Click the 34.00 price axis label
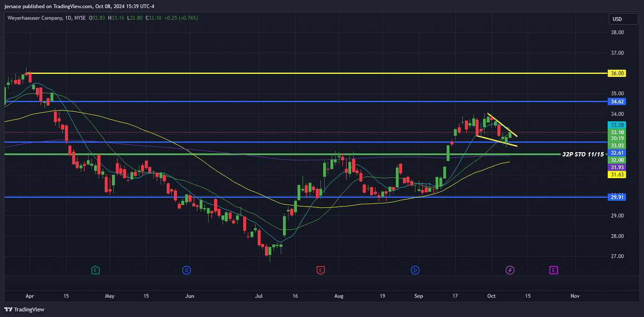The image size is (644, 317). pos(617,114)
